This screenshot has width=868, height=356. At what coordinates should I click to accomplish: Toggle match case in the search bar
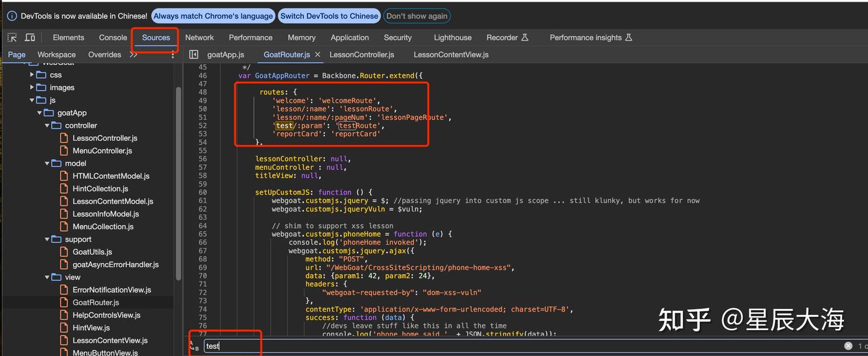tap(195, 346)
